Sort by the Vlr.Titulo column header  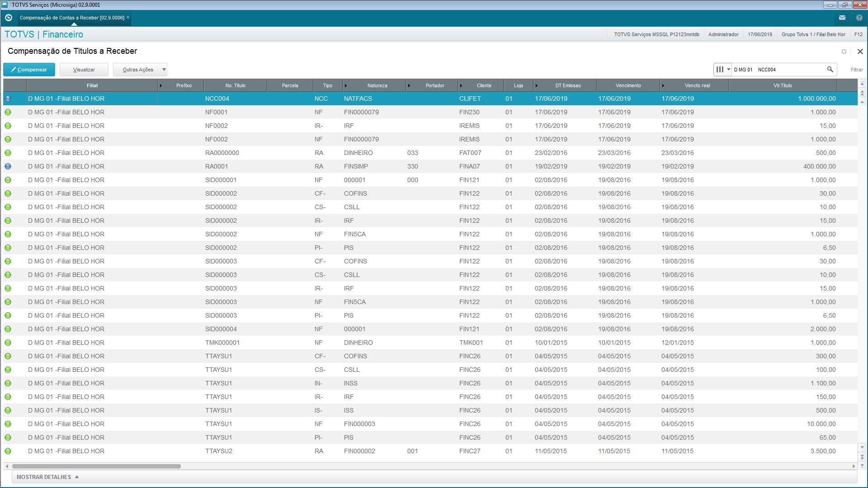tap(782, 85)
